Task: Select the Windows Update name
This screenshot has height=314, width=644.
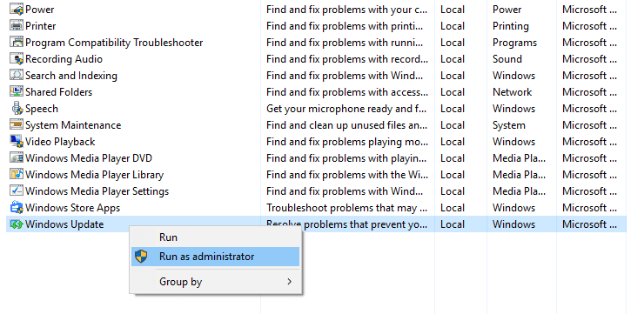Action: (64, 224)
